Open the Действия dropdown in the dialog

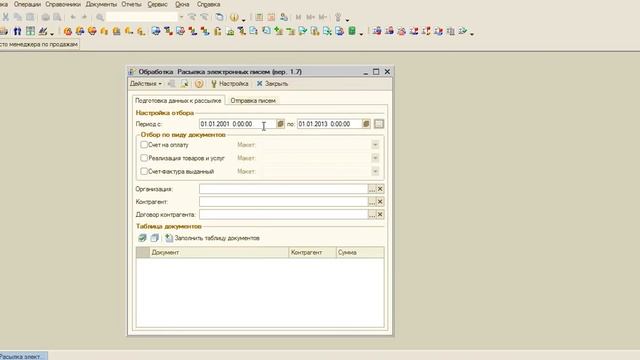(x=146, y=84)
